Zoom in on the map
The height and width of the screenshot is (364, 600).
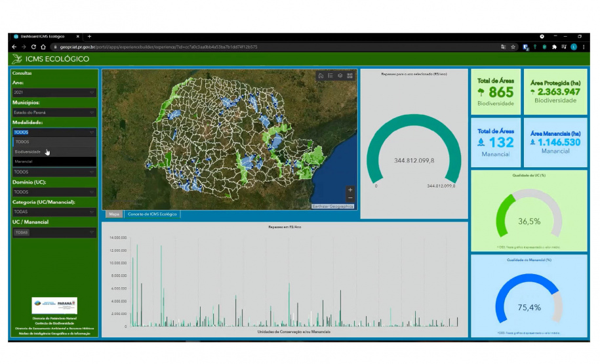[x=350, y=190]
